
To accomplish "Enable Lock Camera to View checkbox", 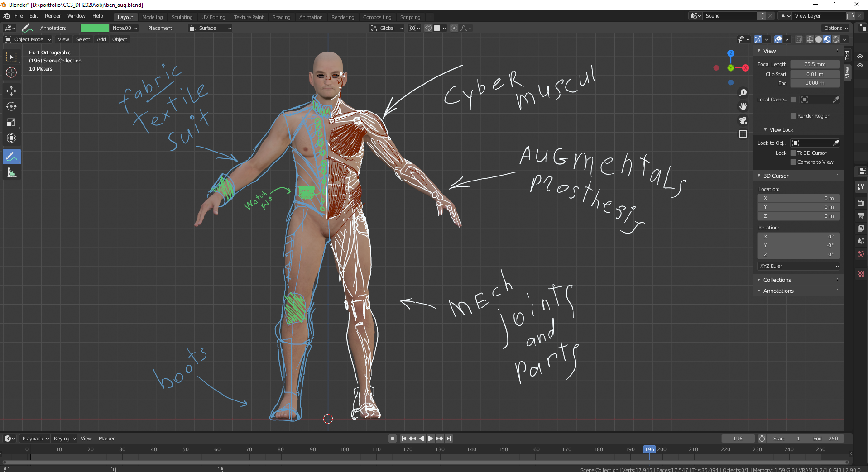I will (793, 162).
